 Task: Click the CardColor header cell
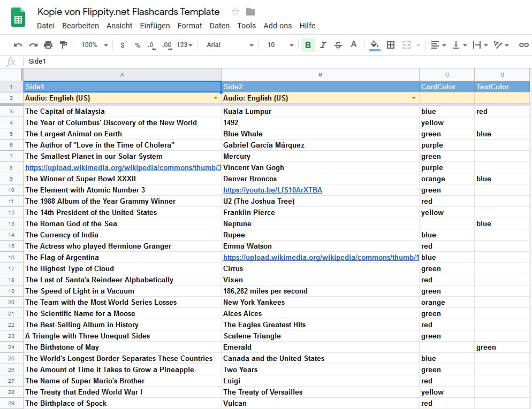[x=447, y=87]
